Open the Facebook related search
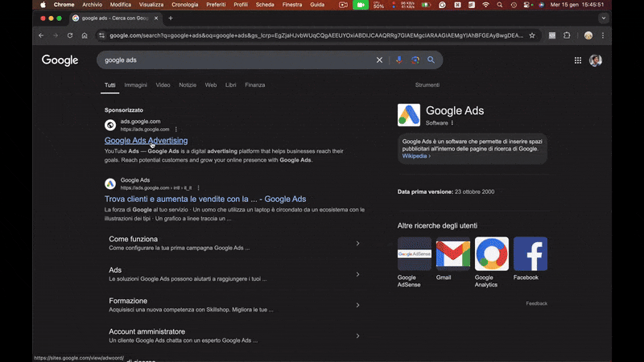 click(x=530, y=258)
